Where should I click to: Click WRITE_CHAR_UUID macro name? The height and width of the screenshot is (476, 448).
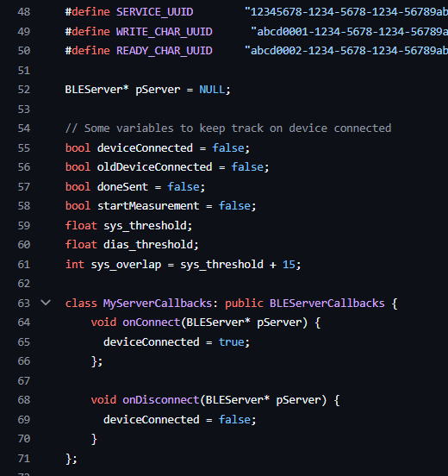(165, 32)
